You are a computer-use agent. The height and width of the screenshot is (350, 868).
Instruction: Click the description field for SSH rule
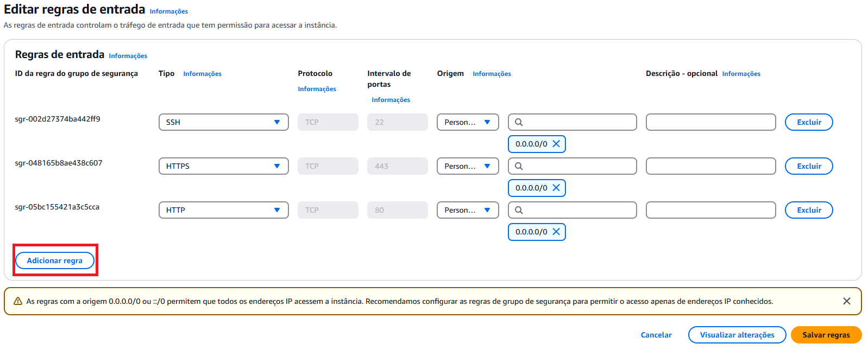point(710,122)
